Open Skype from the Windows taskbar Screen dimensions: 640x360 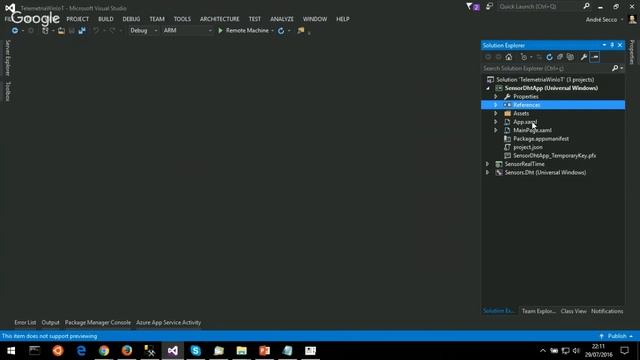click(196, 350)
